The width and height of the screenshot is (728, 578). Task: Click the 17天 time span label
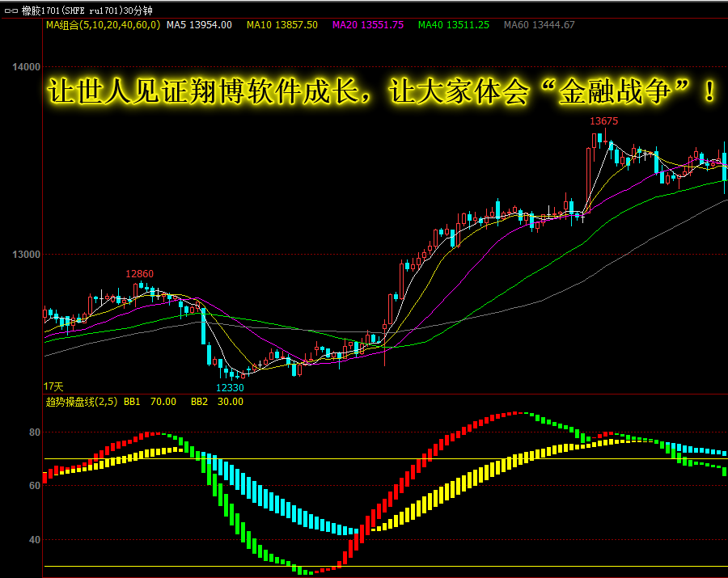click(x=53, y=386)
